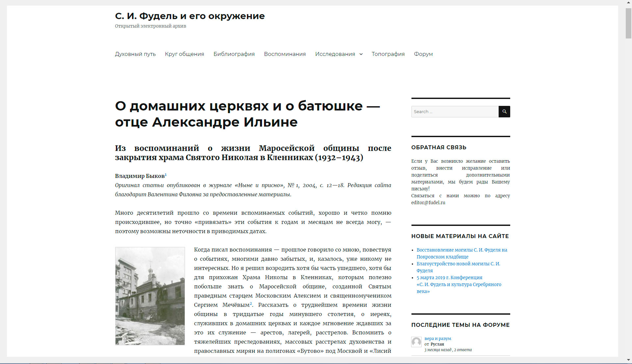Open the church photograph thumbnail
The height and width of the screenshot is (364, 632).
click(x=150, y=296)
